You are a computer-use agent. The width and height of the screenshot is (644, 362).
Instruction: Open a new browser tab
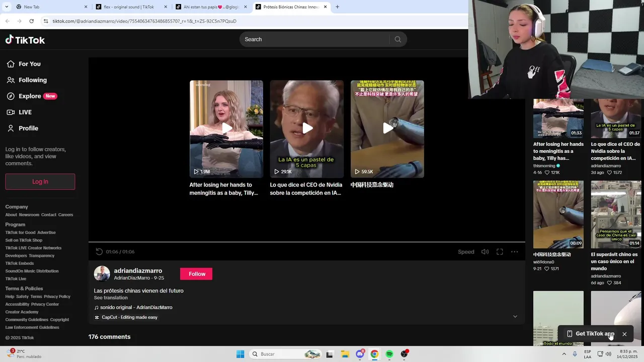click(x=337, y=7)
